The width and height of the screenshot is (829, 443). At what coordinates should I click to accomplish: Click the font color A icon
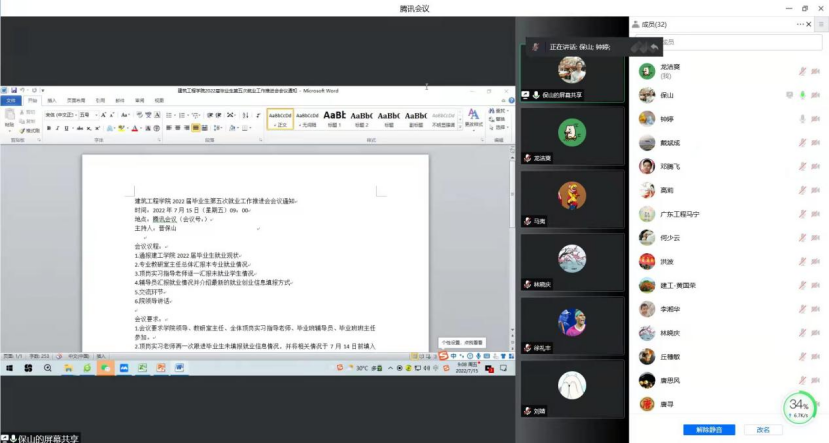pos(135,128)
